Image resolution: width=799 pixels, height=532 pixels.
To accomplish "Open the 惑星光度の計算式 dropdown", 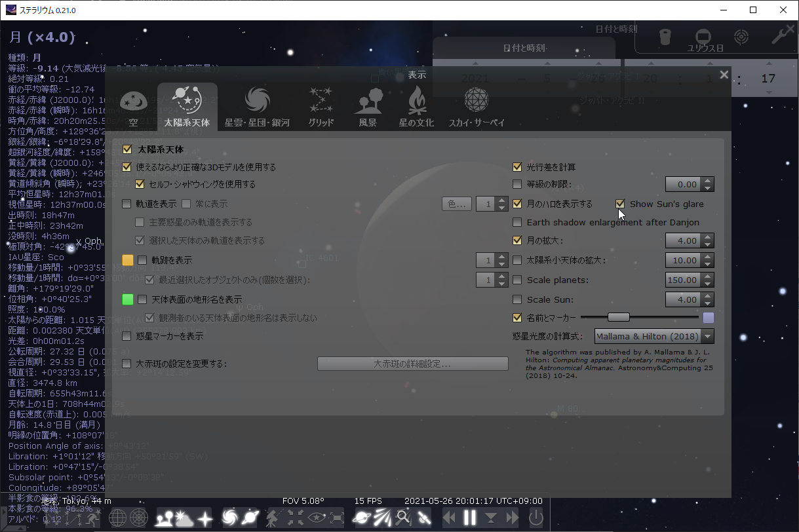I will pyautogui.click(x=652, y=335).
